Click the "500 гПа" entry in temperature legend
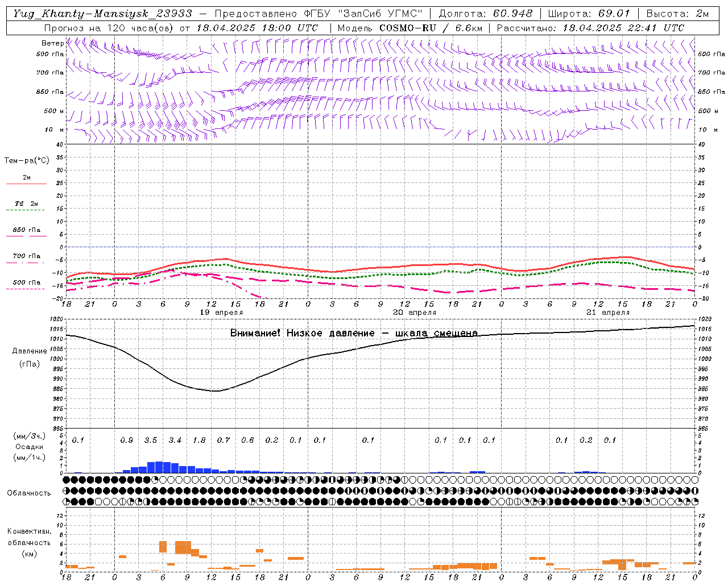This screenshot has width=728, height=582. 27,282
